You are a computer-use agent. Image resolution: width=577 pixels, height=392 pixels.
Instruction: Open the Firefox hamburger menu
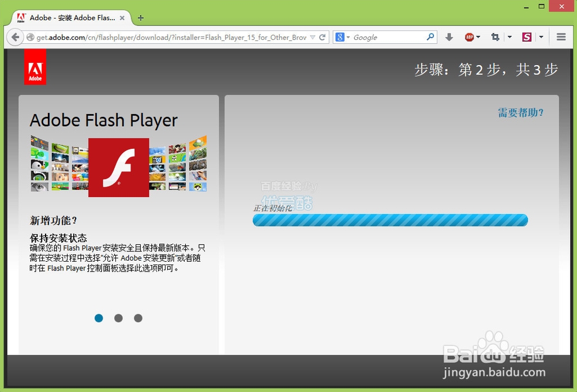tap(561, 36)
